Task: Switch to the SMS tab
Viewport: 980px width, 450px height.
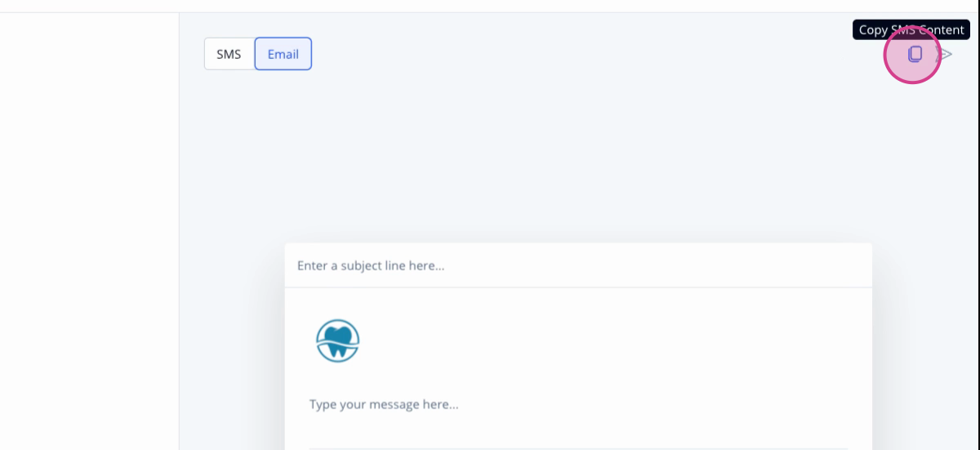Action: (229, 54)
